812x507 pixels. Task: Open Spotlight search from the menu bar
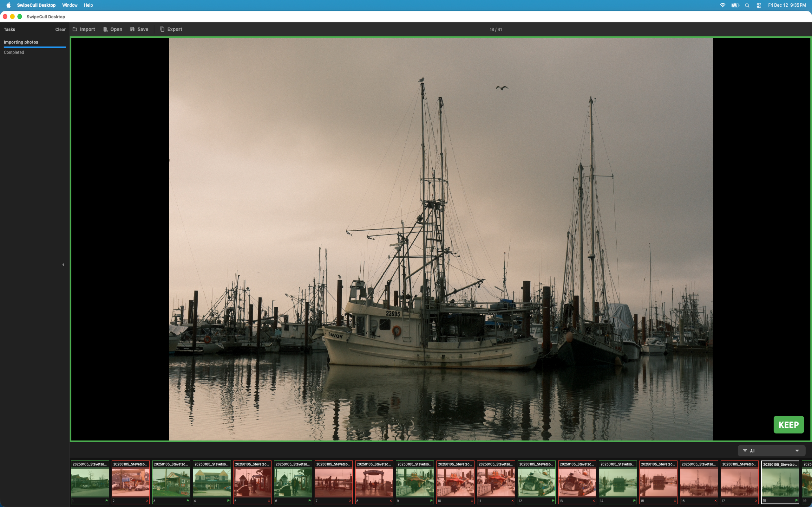pyautogui.click(x=747, y=5)
